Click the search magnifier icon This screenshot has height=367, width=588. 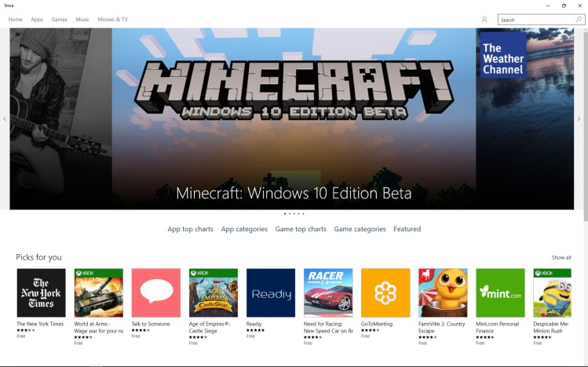click(x=579, y=20)
